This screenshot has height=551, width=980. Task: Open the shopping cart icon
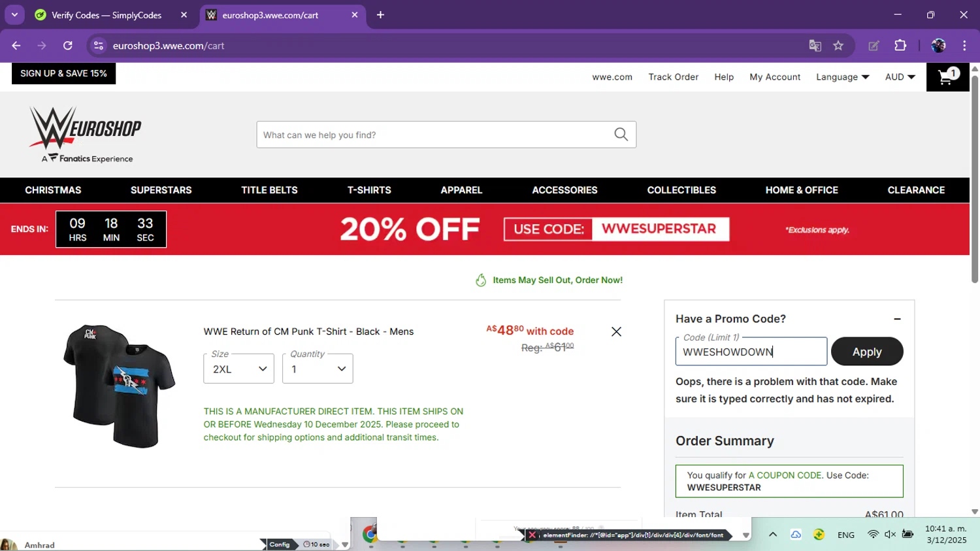click(x=947, y=77)
